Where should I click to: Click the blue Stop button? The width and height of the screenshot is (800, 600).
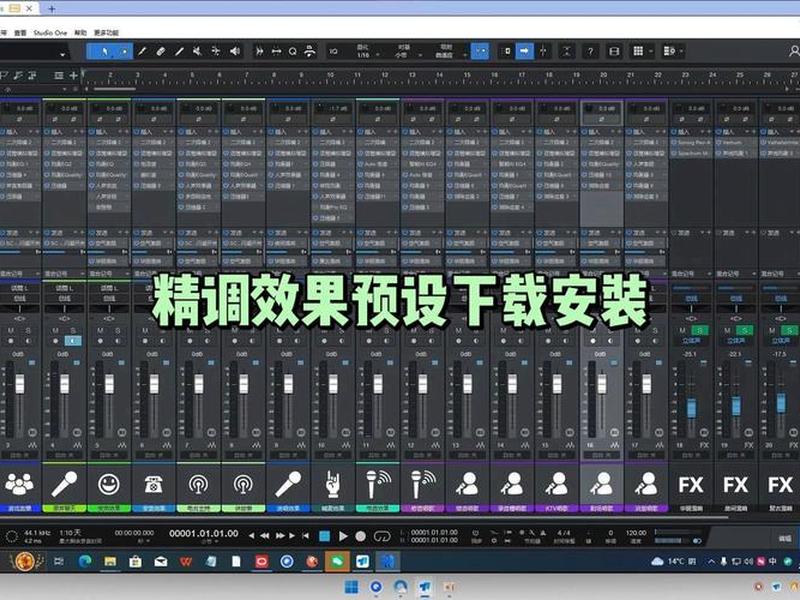point(324,536)
